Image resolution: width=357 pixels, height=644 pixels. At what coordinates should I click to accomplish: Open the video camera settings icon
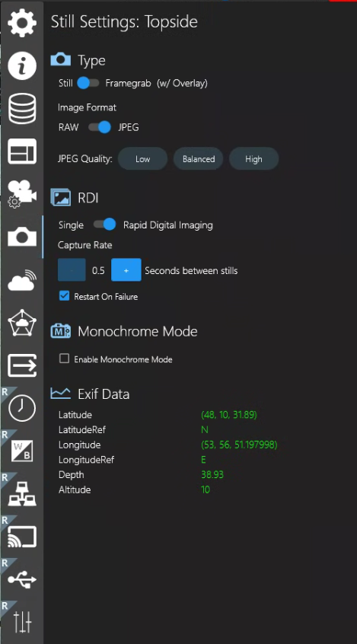[22, 194]
